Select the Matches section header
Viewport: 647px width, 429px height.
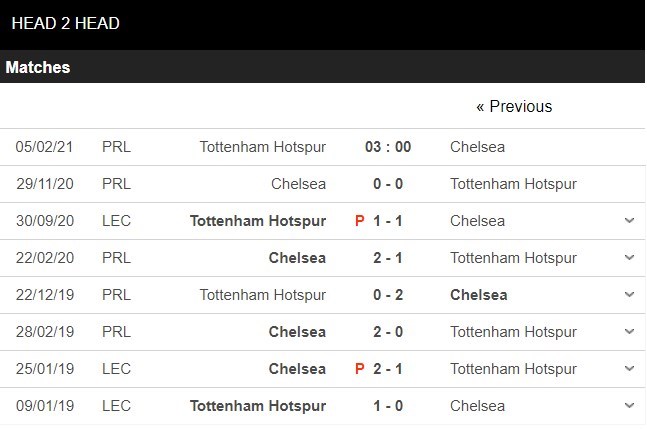pos(38,68)
